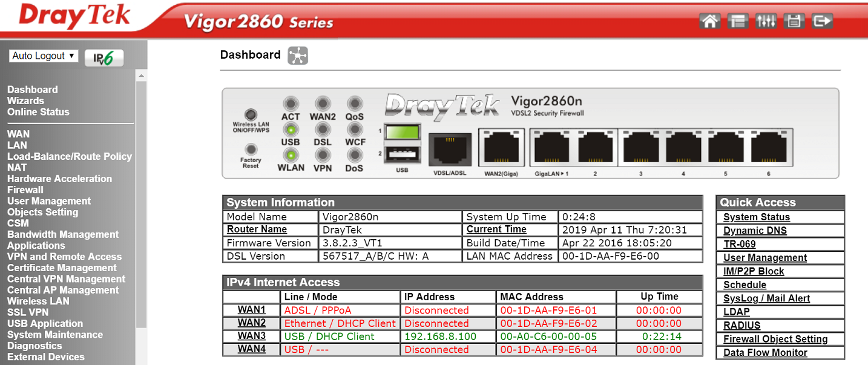Click the ACT LED indicator on the router
The width and height of the screenshot is (868, 365).
291,104
